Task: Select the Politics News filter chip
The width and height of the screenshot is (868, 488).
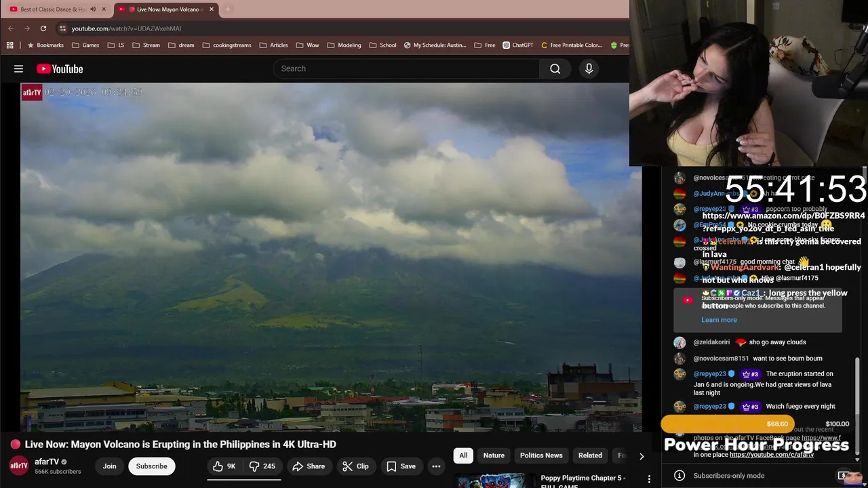Action: pyautogui.click(x=541, y=455)
